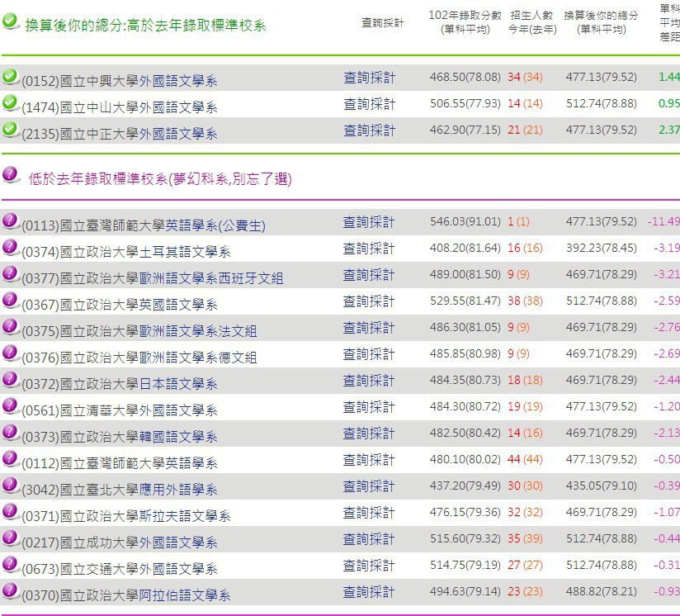680x616 pixels.
Task: Open 查詢採計 for (0372) 政治大學日本語文學系
Action: pyautogui.click(x=369, y=381)
